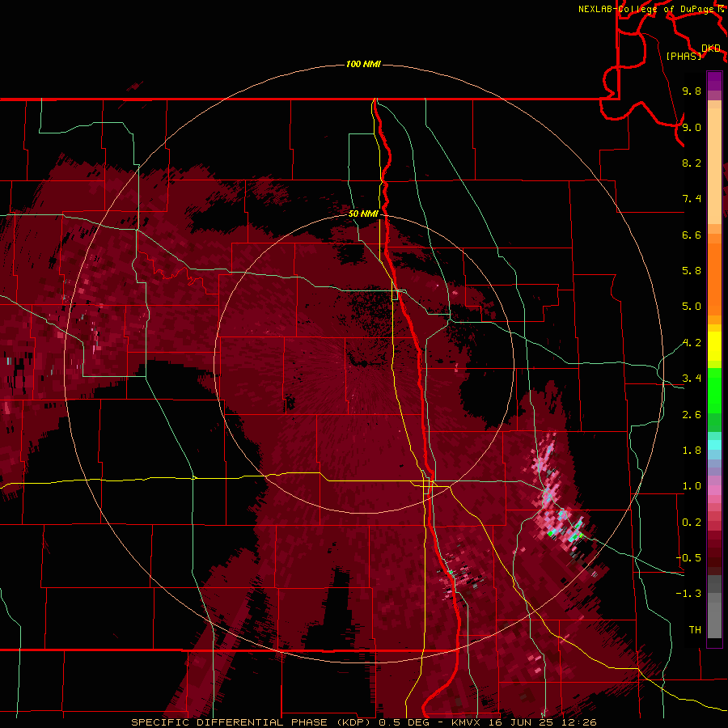Click the 2.6 value on the color scale
The height and width of the screenshot is (728, 728).
click(x=692, y=415)
